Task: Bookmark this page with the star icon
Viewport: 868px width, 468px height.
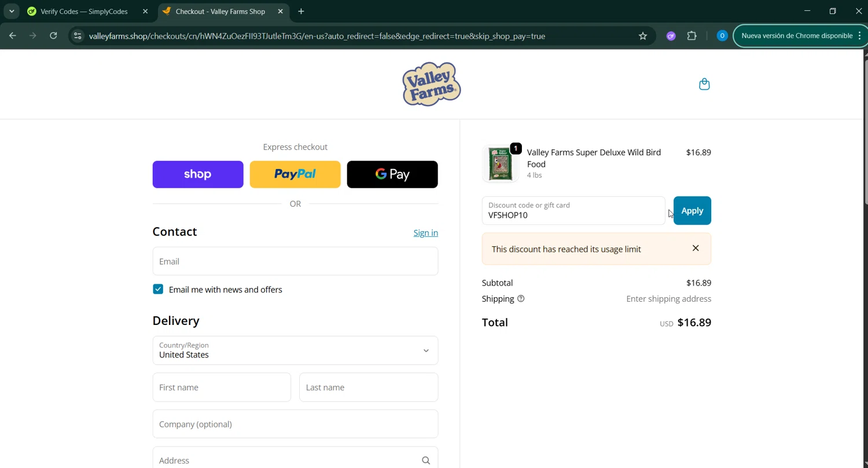Action: (643, 36)
